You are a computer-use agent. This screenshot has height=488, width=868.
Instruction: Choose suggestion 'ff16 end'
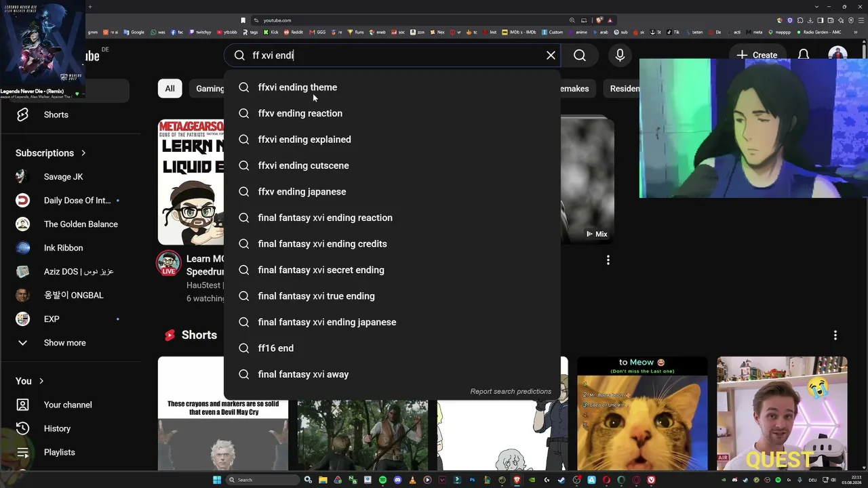tap(392, 348)
